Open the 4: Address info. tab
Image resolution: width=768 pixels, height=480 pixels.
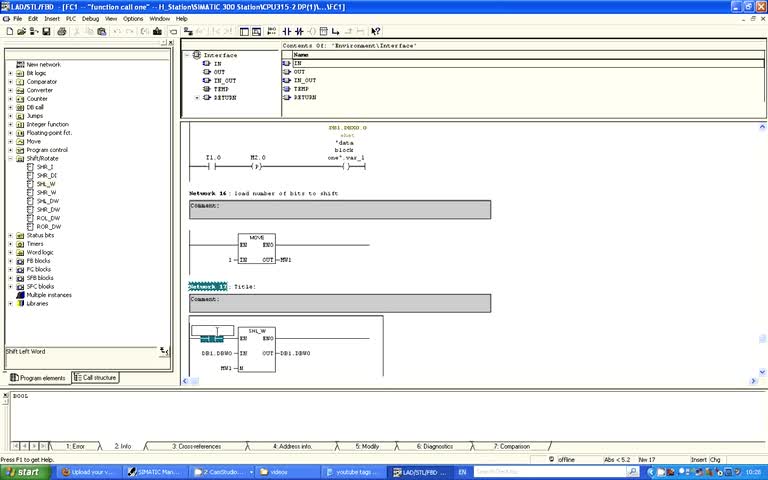[x=292, y=446]
